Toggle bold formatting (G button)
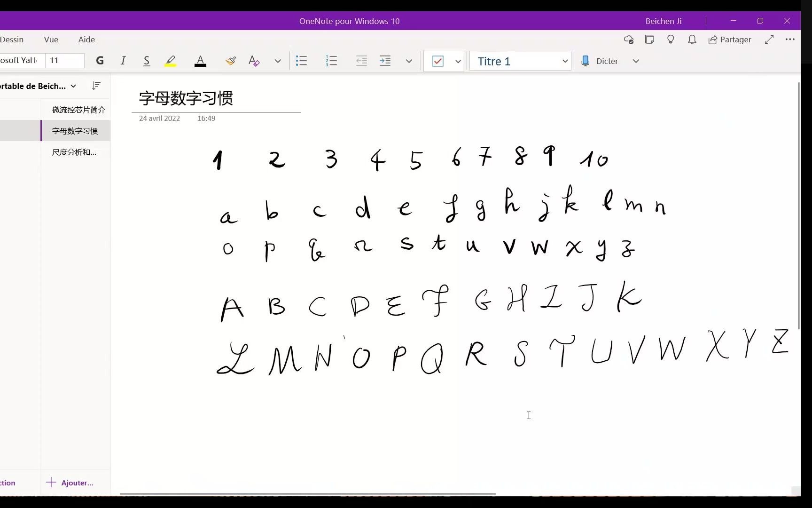Image resolution: width=812 pixels, height=508 pixels. click(x=100, y=61)
